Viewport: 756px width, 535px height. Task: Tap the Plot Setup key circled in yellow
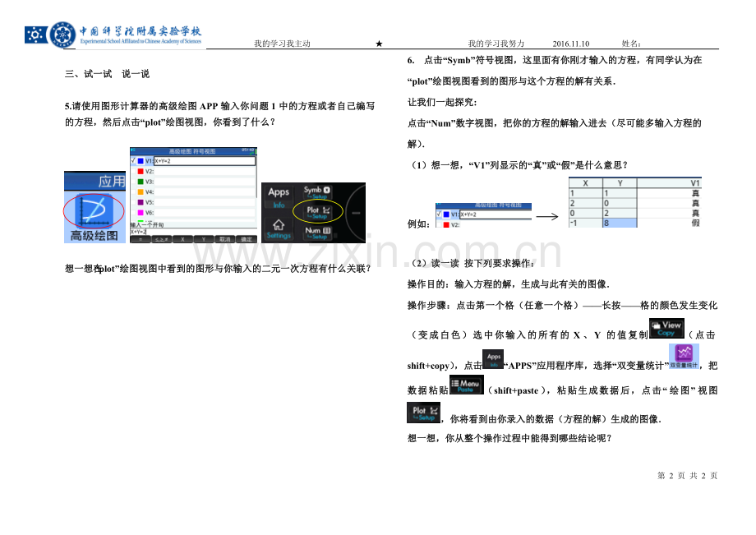click(x=318, y=212)
